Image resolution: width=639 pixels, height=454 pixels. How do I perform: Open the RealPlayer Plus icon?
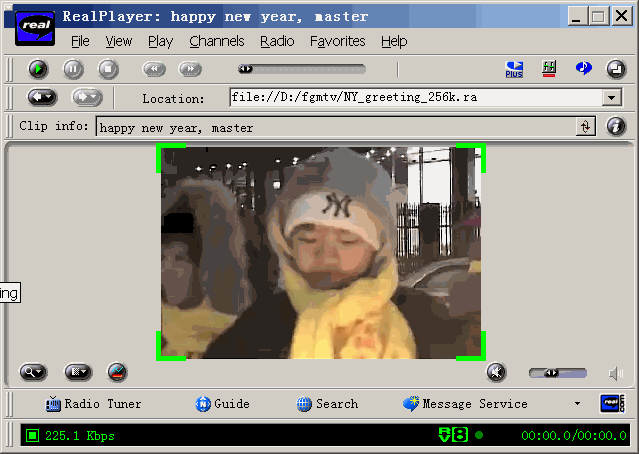pos(514,69)
